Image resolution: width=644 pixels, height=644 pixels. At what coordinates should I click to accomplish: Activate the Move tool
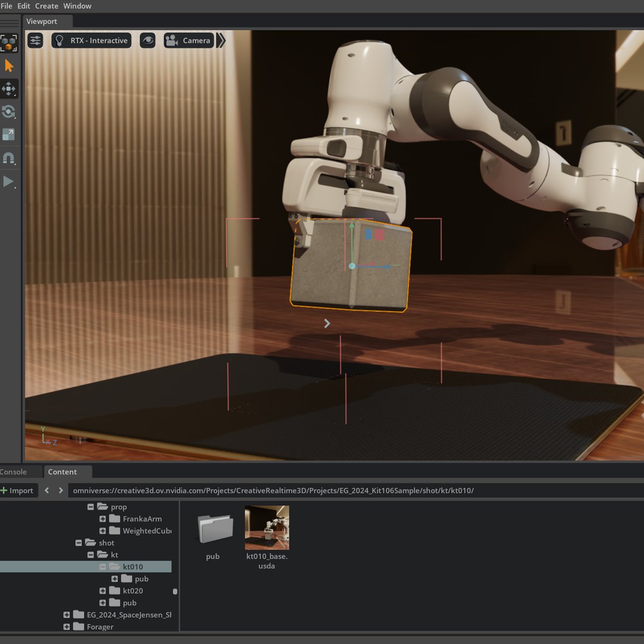[9, 89]
